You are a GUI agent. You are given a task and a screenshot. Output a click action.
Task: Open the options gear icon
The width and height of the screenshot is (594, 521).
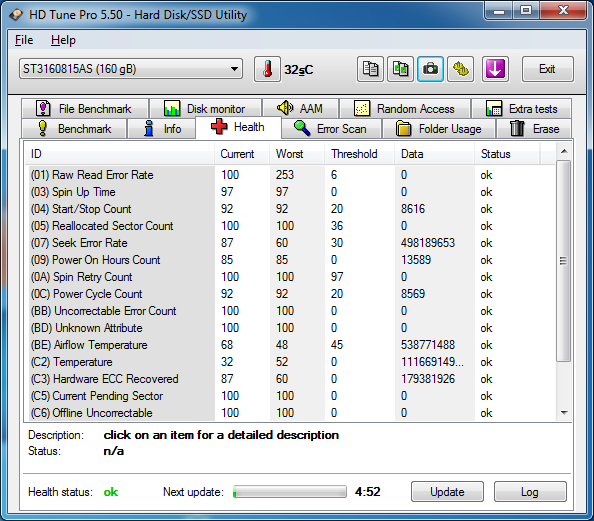click(x=460, y=69)
